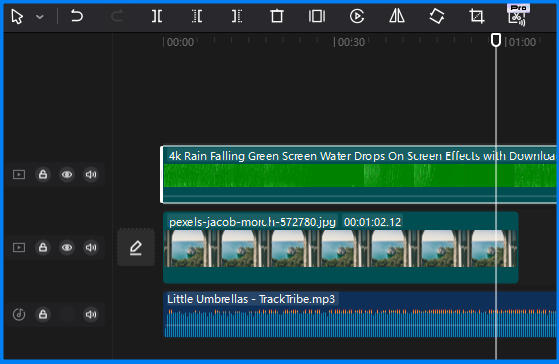Click the Little Umbrellas - TrackTribe.mp3 title

(x=251, y=299)
